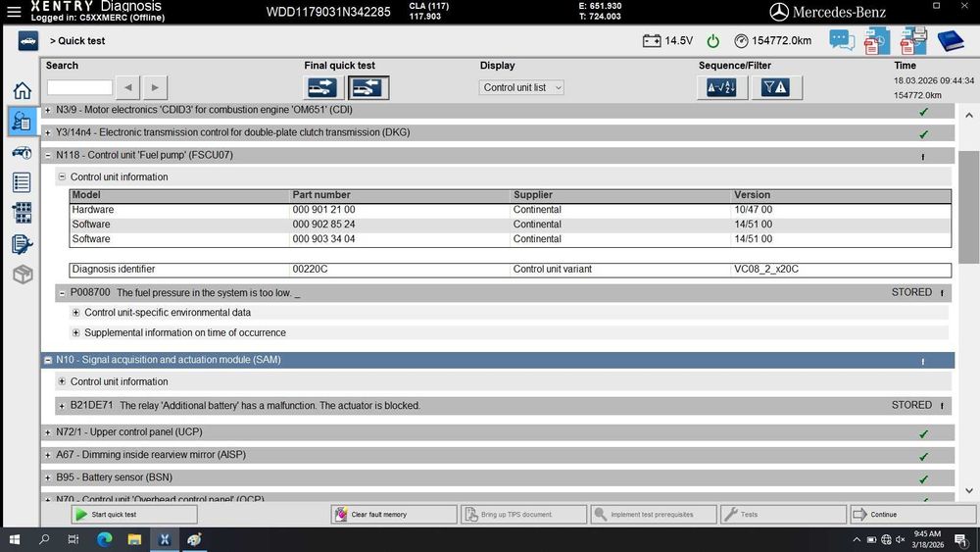980x552 pixels.
Task: Click the vehicle icon beside Quick test
Action: pos(28,41)
